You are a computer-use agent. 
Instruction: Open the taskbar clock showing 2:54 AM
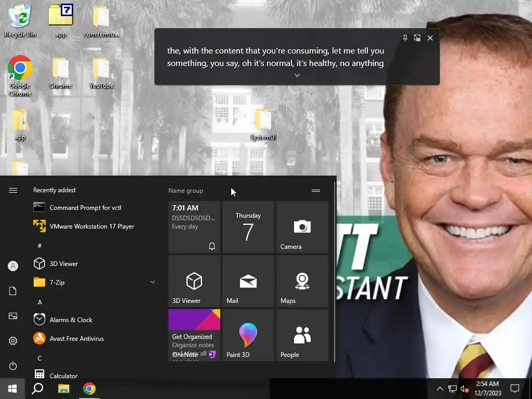pyautogui.click(x=487, y=389)
